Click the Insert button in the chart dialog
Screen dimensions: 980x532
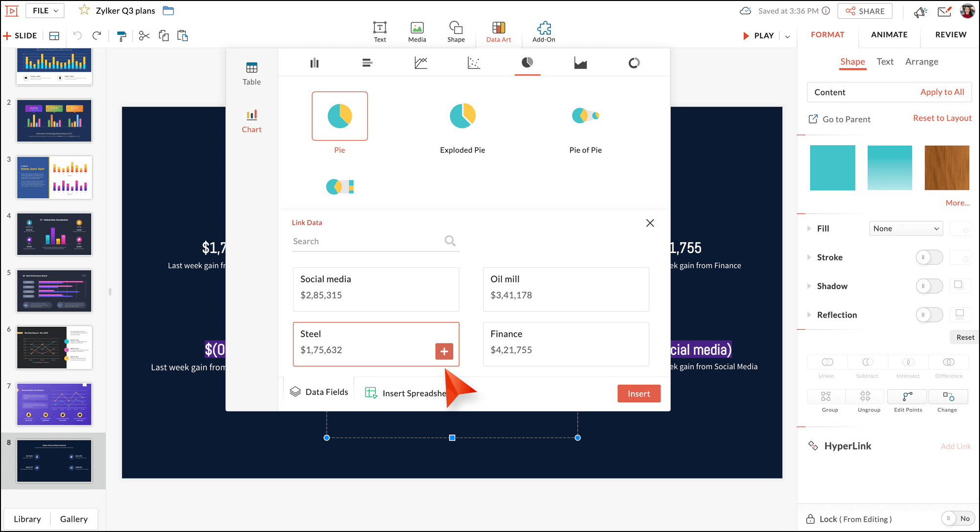coord(638,393)
